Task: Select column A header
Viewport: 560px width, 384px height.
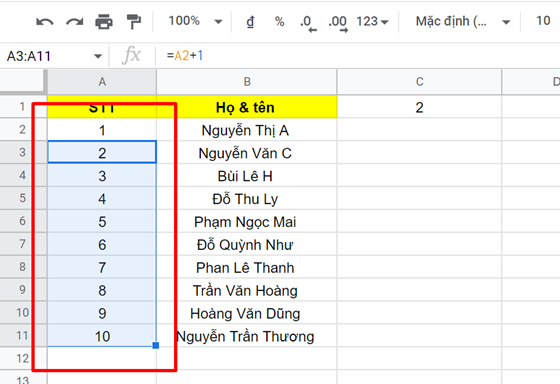Action: [102, 82]
